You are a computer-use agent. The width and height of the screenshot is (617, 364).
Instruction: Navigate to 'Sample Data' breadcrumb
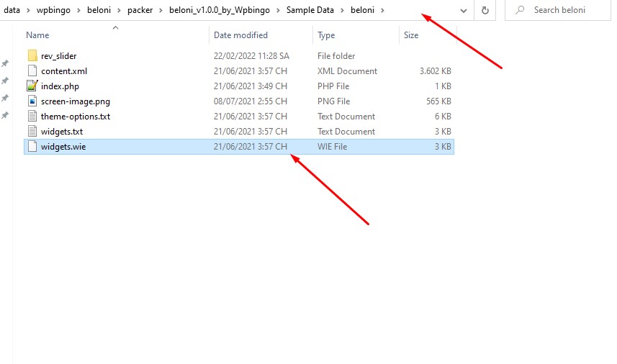(310, 10)
